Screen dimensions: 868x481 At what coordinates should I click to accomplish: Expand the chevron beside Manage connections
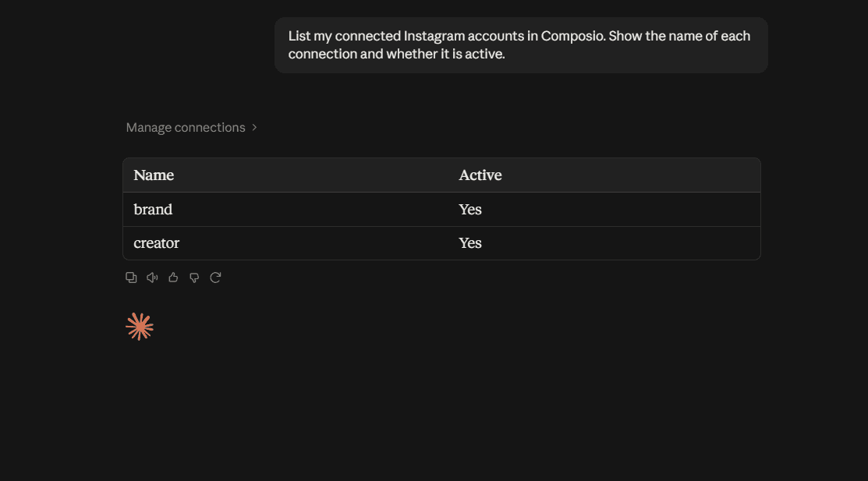(254, 127)
